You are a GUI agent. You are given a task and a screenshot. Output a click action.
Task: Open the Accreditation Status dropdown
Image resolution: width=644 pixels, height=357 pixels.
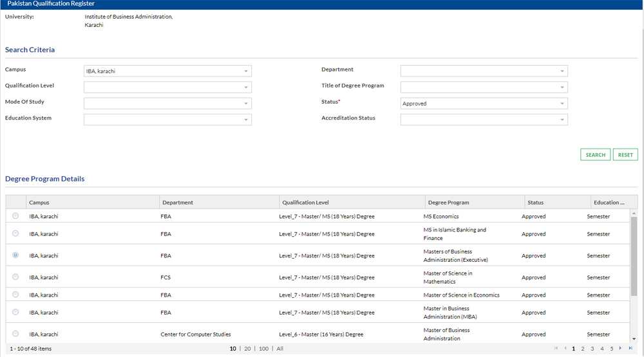[484, 120]
